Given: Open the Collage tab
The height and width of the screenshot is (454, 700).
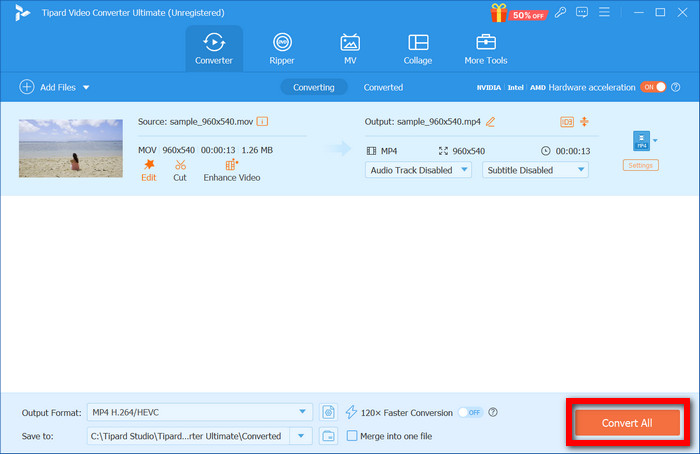Looking at the screenshot, I should pos(418,49).
